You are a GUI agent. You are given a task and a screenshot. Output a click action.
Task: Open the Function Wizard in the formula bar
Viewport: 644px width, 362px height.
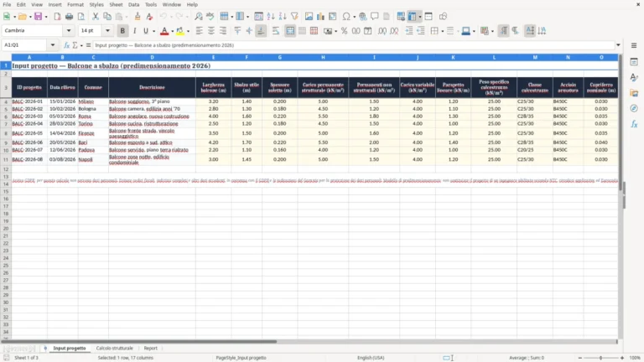pyautogui.click(x=66, y=45)
